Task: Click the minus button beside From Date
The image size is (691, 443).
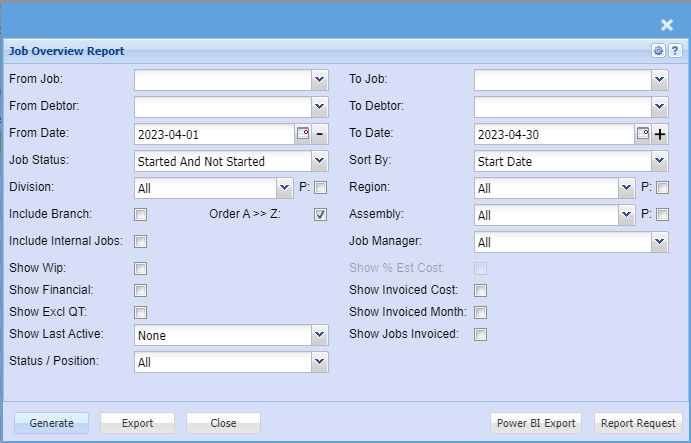Action: pyautogui.click(x=320, y=134)
